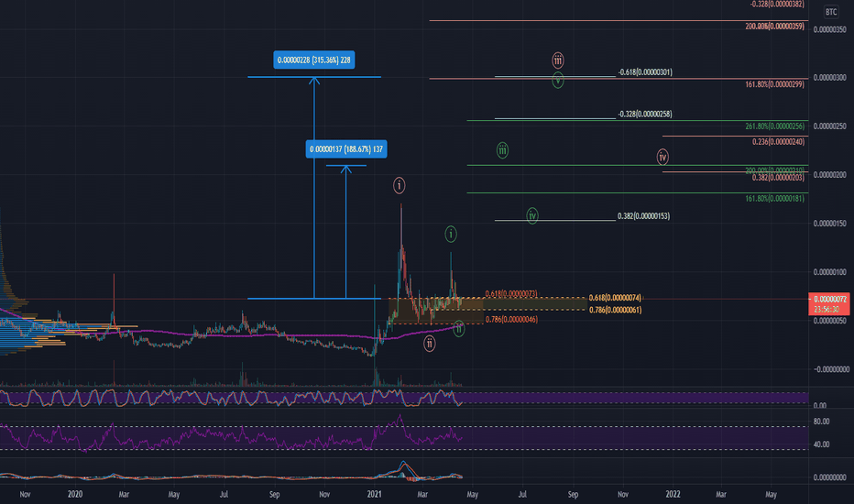Click the 0.382(0.00000203) retracement label

[x=778, y=178]
